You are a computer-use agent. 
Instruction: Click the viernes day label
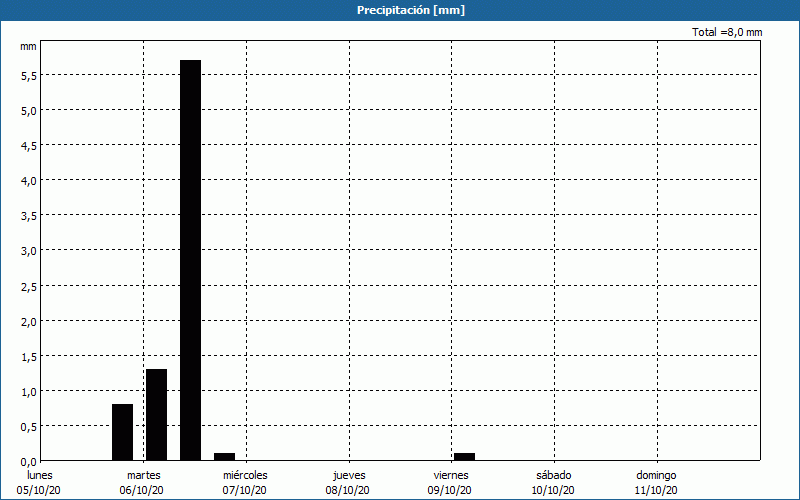(451, 475)
